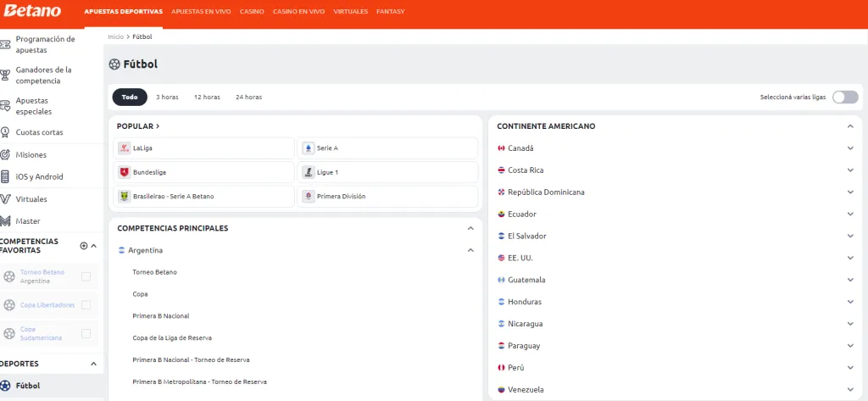The height and width of the screenshot is (401, 868).
Task: Select Cuotas cortas in sidebar
Action: click(39, 132)
